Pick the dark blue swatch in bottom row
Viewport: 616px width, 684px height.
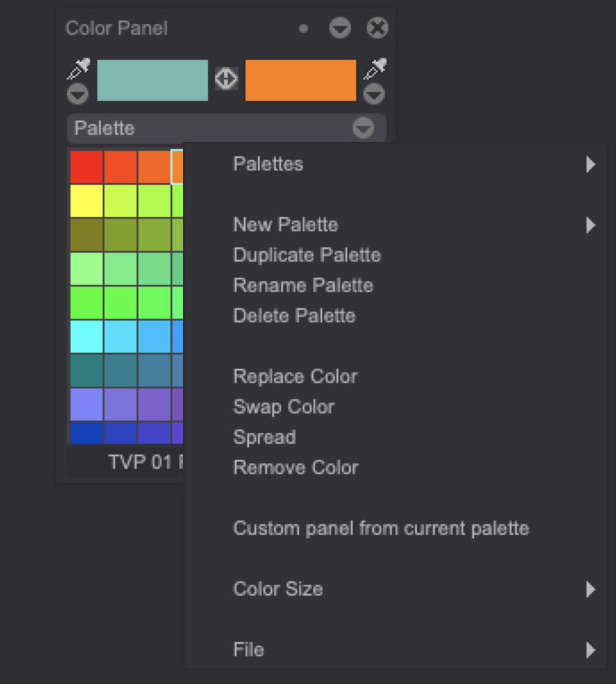[x=87, y=433]
